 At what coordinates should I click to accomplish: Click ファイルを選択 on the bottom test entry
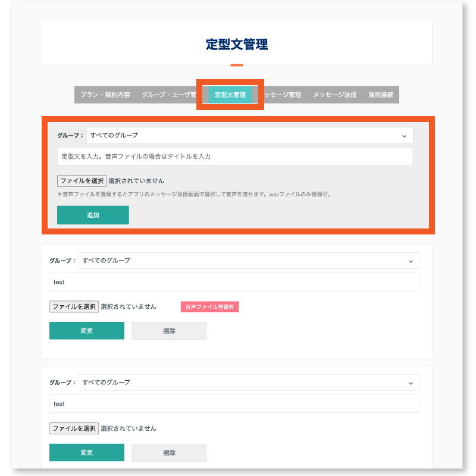[74, 428]
